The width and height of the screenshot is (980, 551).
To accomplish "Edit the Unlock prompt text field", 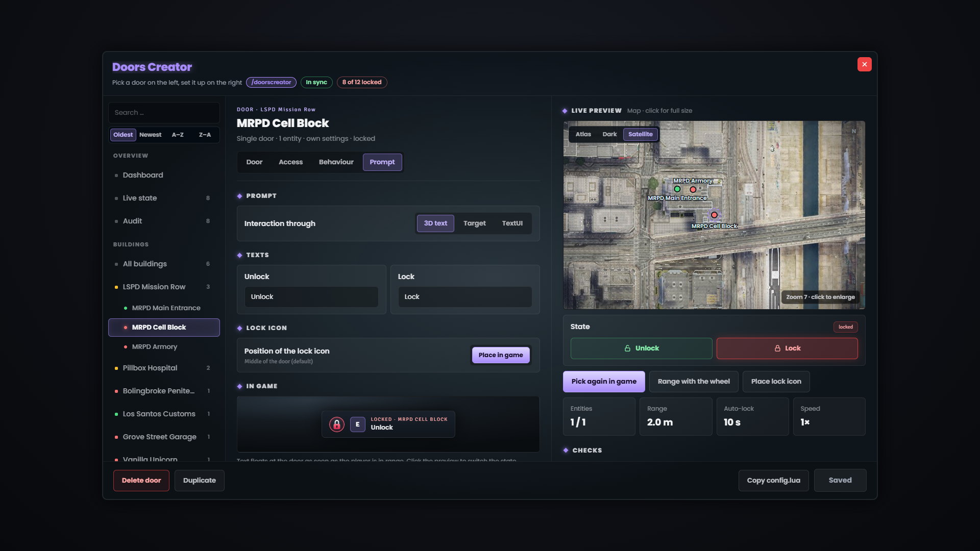I will point(311,297).
